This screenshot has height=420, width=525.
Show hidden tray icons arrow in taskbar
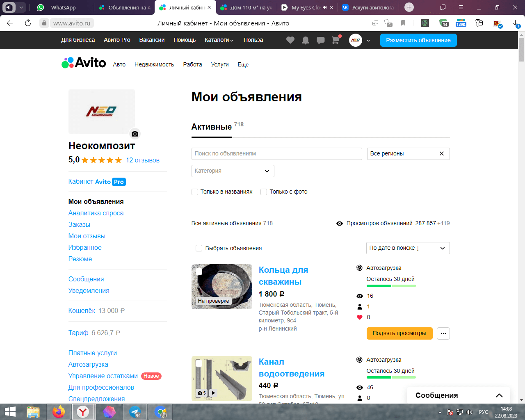(440, 412)
